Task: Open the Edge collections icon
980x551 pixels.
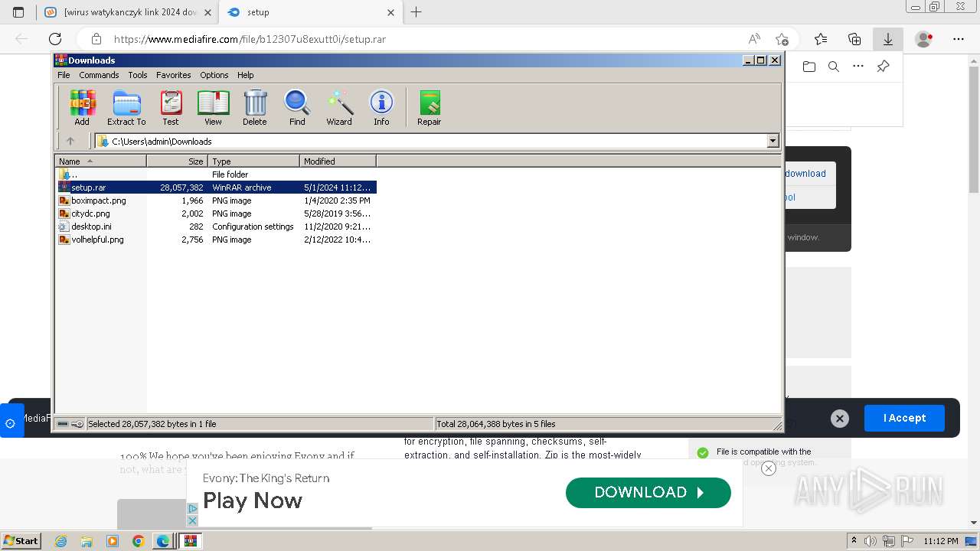Action: tap(854, 39)
